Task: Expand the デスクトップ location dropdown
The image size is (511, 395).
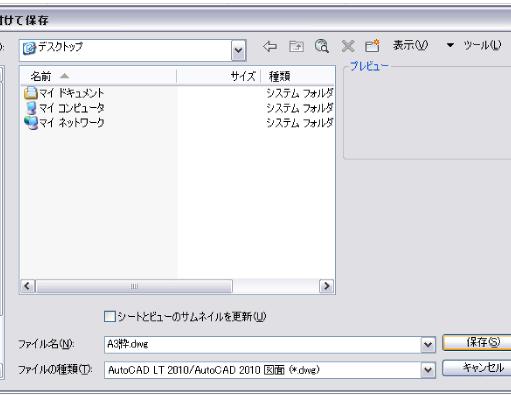Action: click(x=238, y=50)
